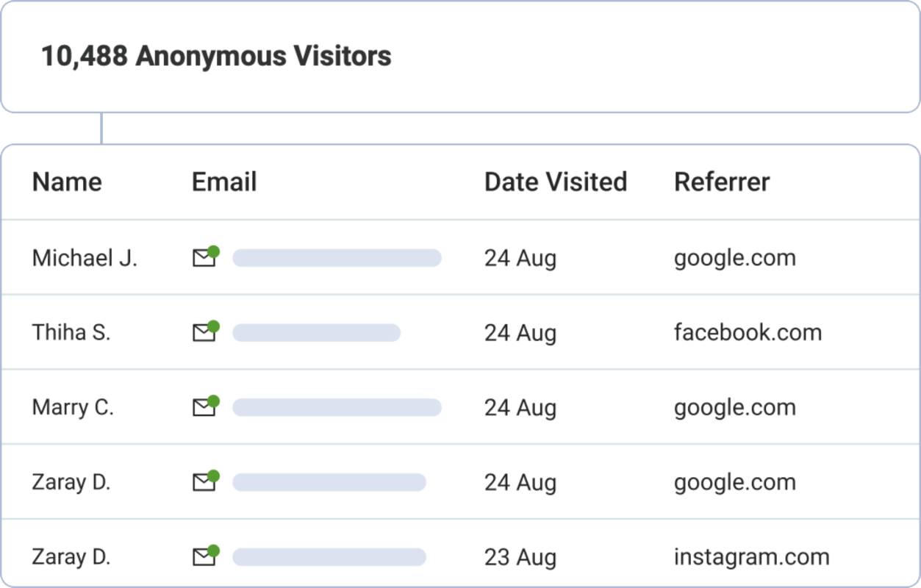This screenshot has width=921, height=588.
Task: Select the 10,488 Anonymous Visitors heading
Action: pos(216,56)
